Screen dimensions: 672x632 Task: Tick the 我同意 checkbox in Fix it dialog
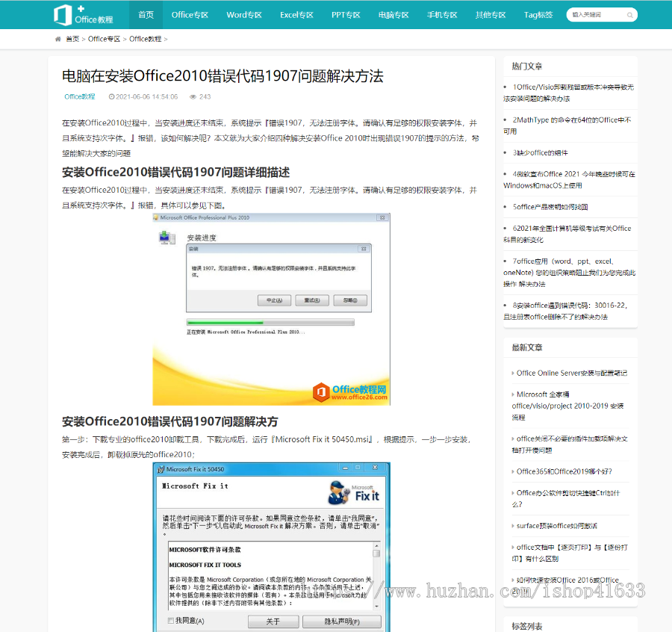click(171, 621)
